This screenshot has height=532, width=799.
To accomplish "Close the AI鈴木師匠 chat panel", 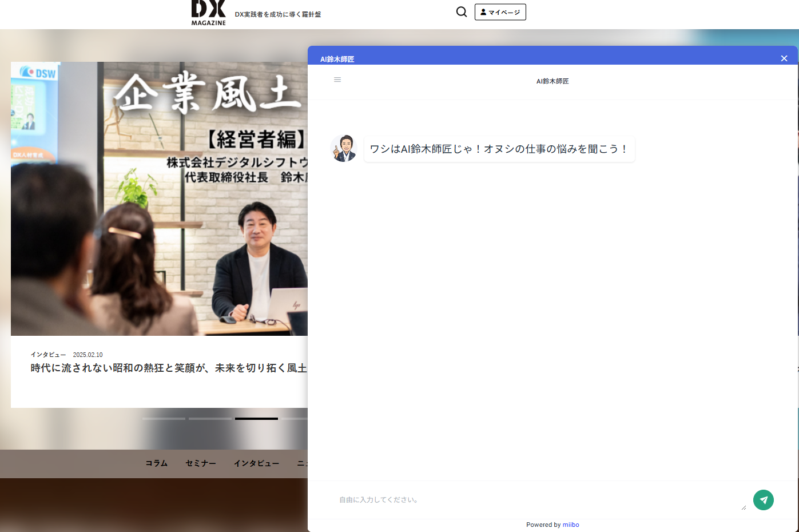I will click(784, 58).
